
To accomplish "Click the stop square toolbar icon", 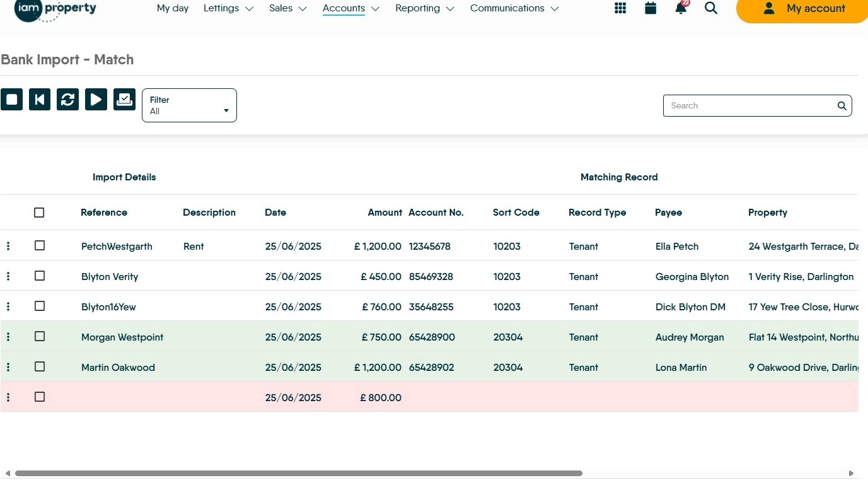I will pos(11,100).
